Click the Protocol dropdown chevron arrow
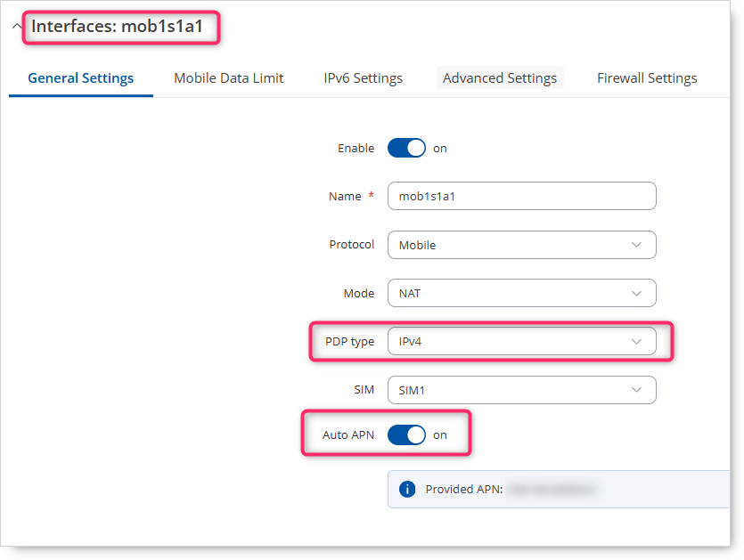744x560 pixels. click(x=636, y=245)
